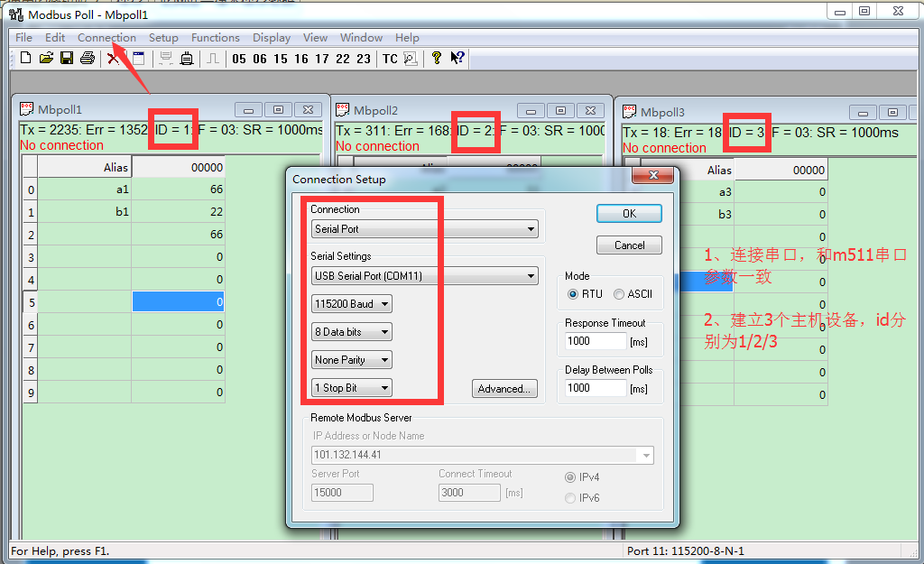The image size is (924, 564).
Task: Click the Save floppy disk icon
Action: (x=67, y=59)
